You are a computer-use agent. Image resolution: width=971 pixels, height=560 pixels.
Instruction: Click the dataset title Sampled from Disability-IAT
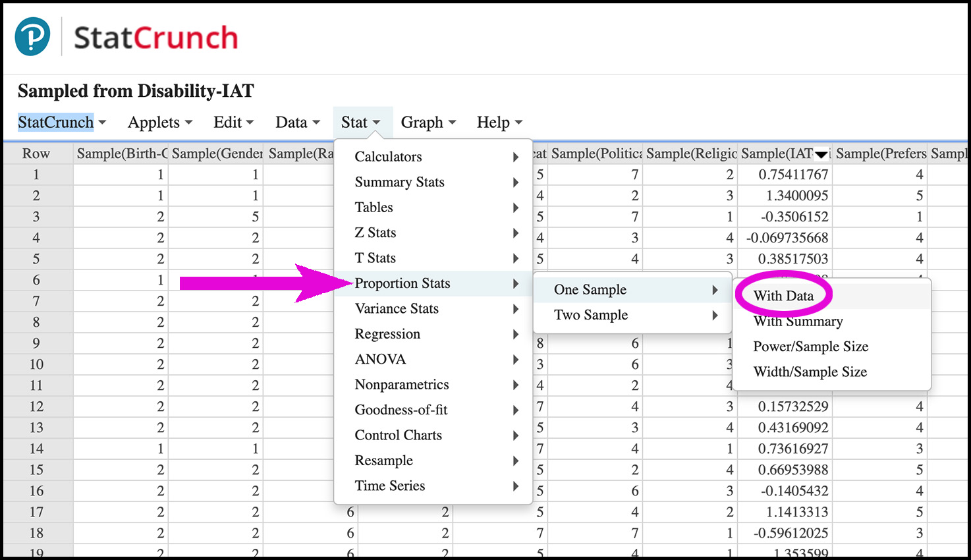coord(136,91)
